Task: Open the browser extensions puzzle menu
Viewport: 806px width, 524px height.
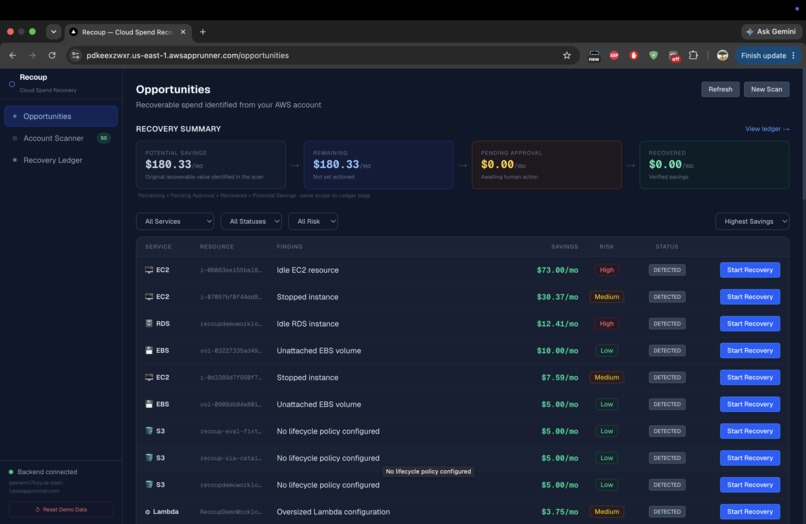Action: (693, 56)
